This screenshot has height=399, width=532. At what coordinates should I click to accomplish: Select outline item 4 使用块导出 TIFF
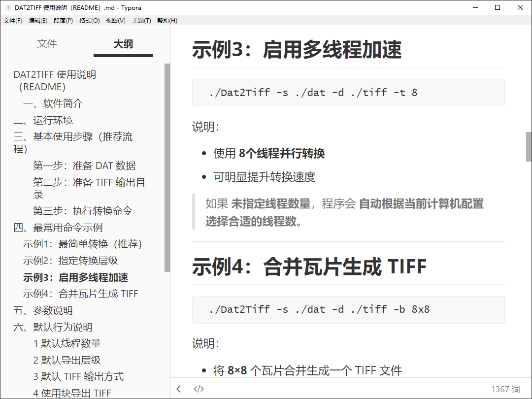click(x=72, y=393)
